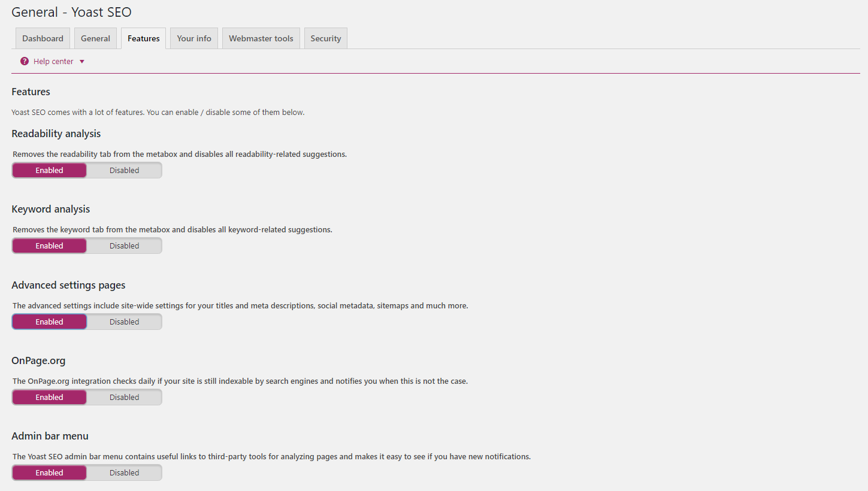Screen dimensions: 868x491
Task: Enable Keyword analysis feature
Action: (49, 245)
